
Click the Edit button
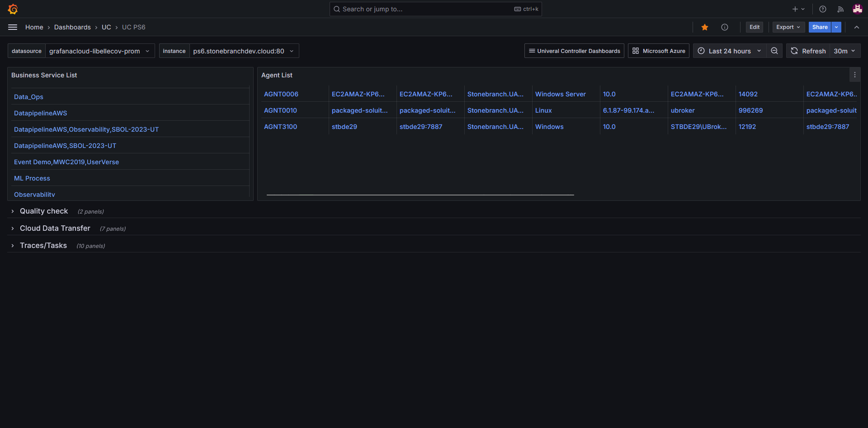click(754, 27)
